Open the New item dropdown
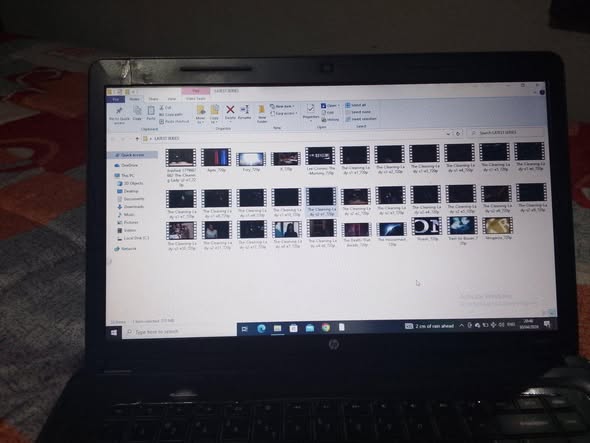 (x=282, y=107)
